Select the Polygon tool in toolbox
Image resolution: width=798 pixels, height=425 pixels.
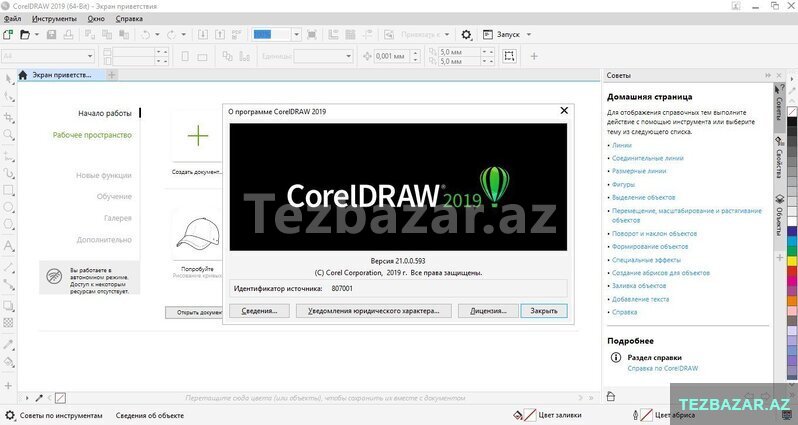point(9,224)
